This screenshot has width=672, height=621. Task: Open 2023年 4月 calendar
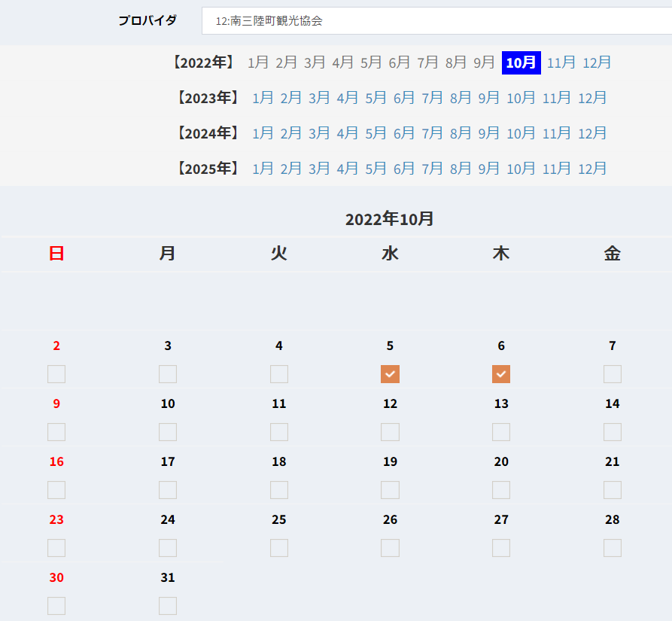pyautogui.click(x=347, y=98)
